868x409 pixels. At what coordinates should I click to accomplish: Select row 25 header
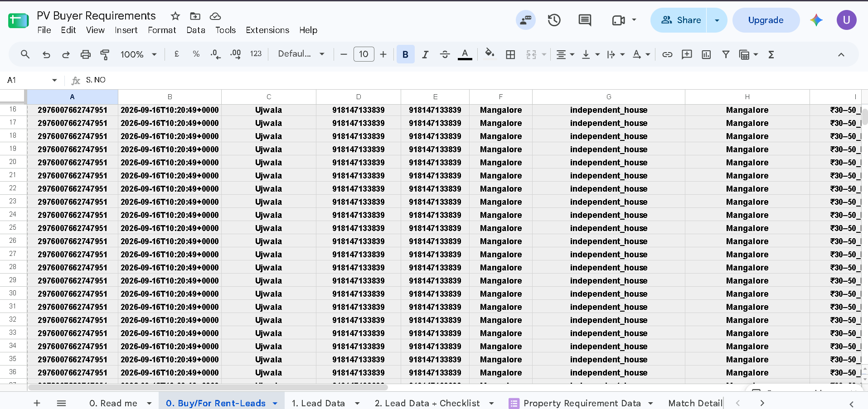[x=13, y=227]
